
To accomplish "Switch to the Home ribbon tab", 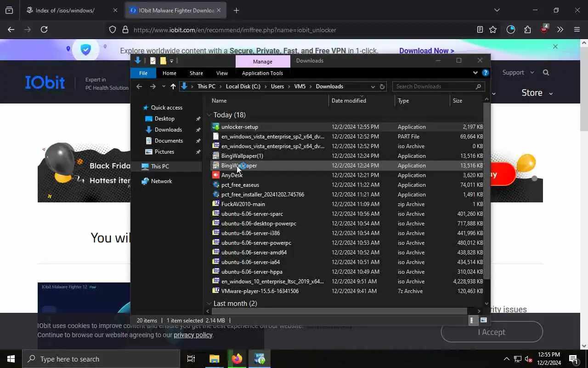I will [x=169, y=73].
